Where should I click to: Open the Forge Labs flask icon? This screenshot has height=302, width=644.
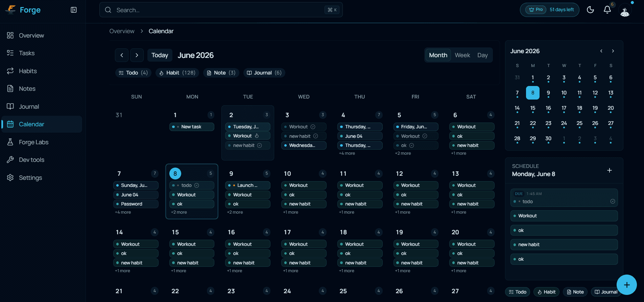pyautogui.click(x=10, y=142)
